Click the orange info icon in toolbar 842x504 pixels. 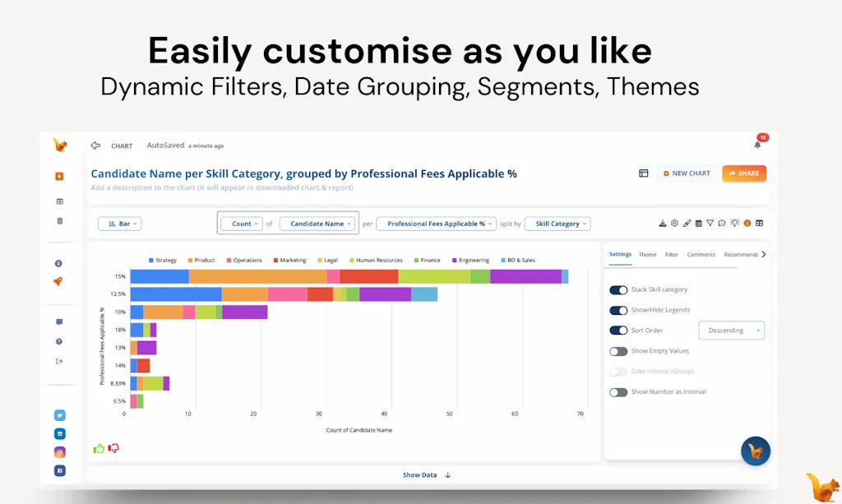click(x=746, y=223)
